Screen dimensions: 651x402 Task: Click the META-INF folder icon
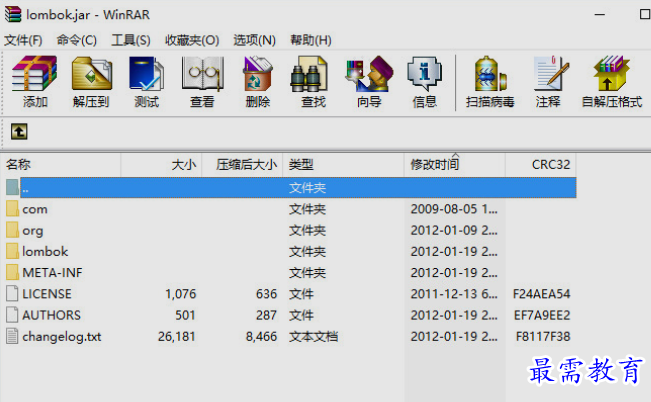(x=12, y=272)
